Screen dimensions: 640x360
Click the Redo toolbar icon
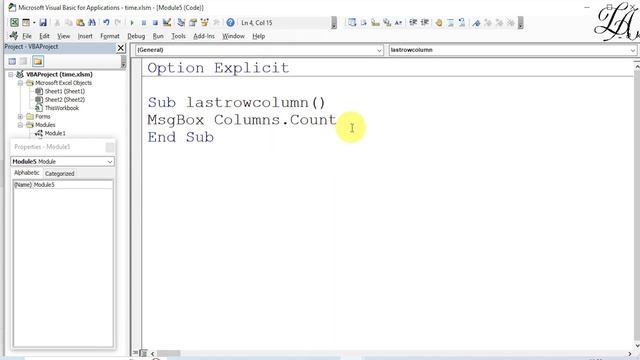click(x=118, y=22)
